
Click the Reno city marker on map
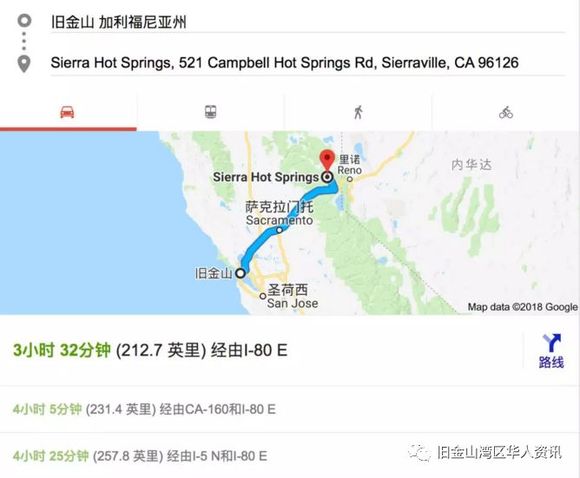[x=350, y=179]
